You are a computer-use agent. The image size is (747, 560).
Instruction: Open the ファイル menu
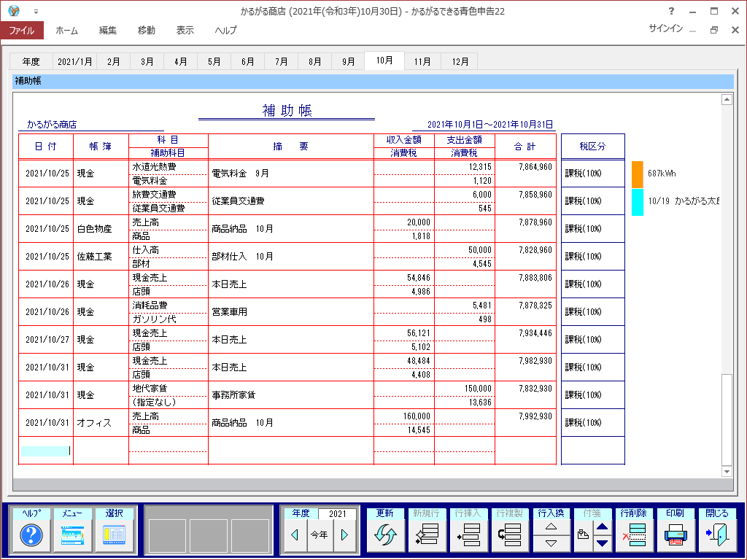22,31
